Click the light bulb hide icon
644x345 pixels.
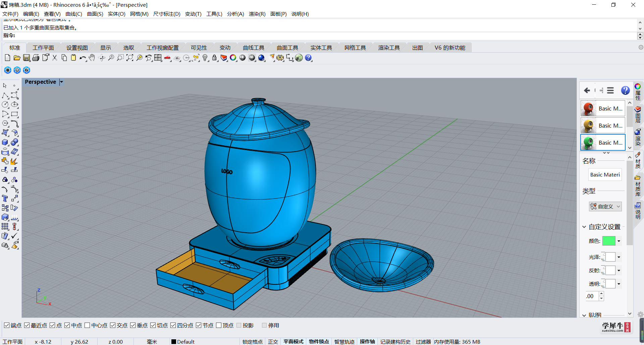(x=205, y=58)
